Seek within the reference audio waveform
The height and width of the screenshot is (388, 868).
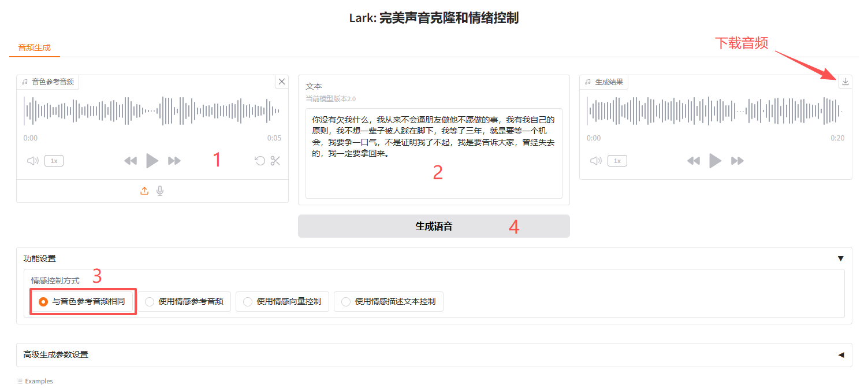[x=152, y=110]
